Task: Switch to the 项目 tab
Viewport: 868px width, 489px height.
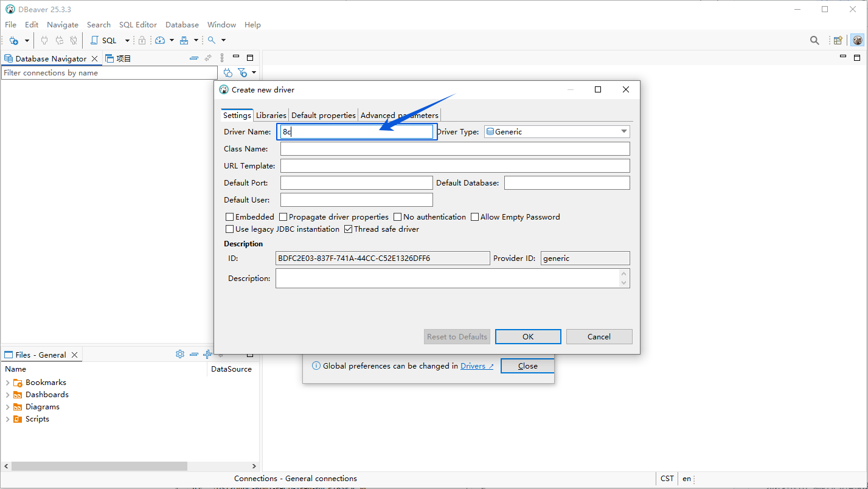Action: click(119, 58)
